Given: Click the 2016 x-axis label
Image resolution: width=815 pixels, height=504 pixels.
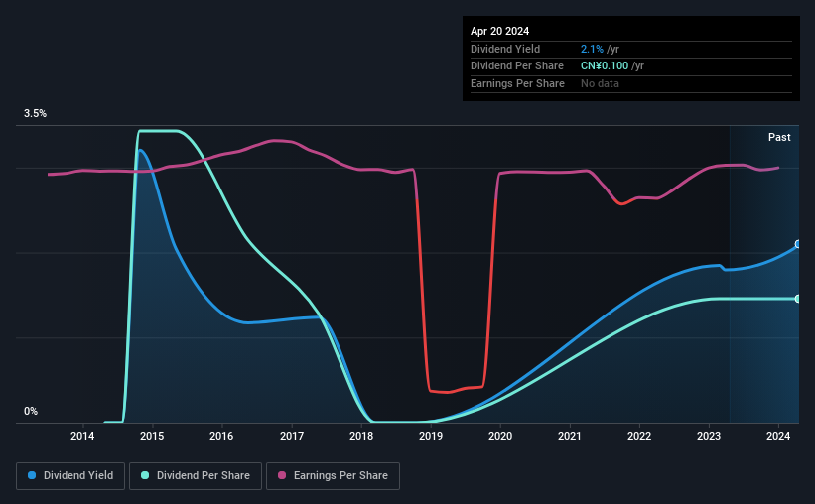Looking at the screenshot, I should click(221, 436).
